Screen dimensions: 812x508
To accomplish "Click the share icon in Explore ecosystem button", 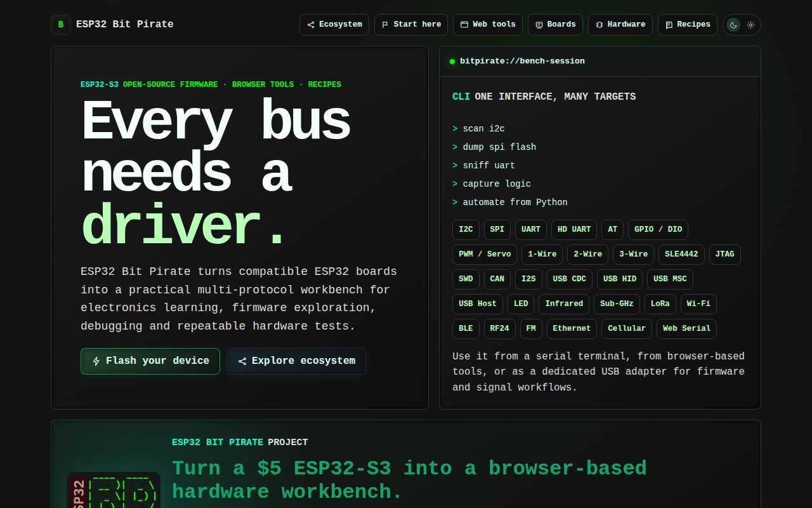I will (x=242, y=361).
